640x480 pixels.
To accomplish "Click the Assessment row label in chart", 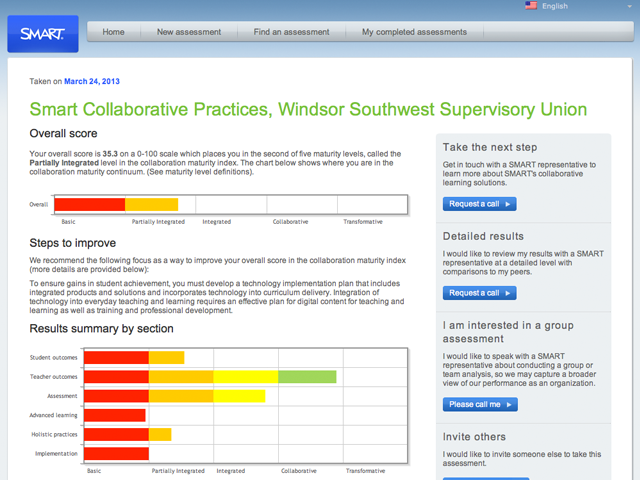I will pos(62,396).
